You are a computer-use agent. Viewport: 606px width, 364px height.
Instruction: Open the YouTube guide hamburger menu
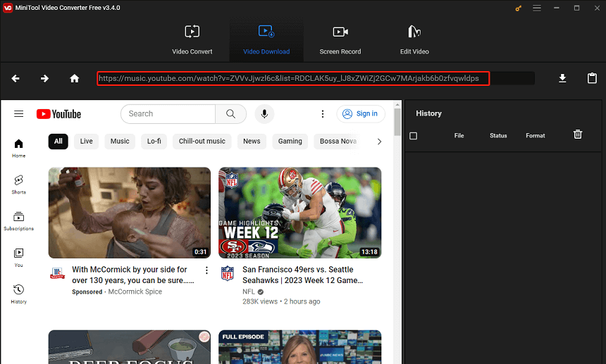18,114
